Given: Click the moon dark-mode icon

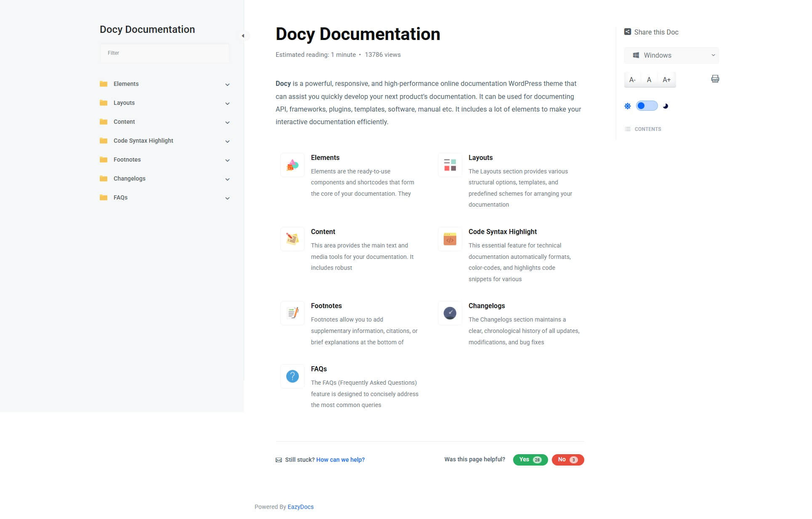Looking at the screenshot, I should click(666, 106).
